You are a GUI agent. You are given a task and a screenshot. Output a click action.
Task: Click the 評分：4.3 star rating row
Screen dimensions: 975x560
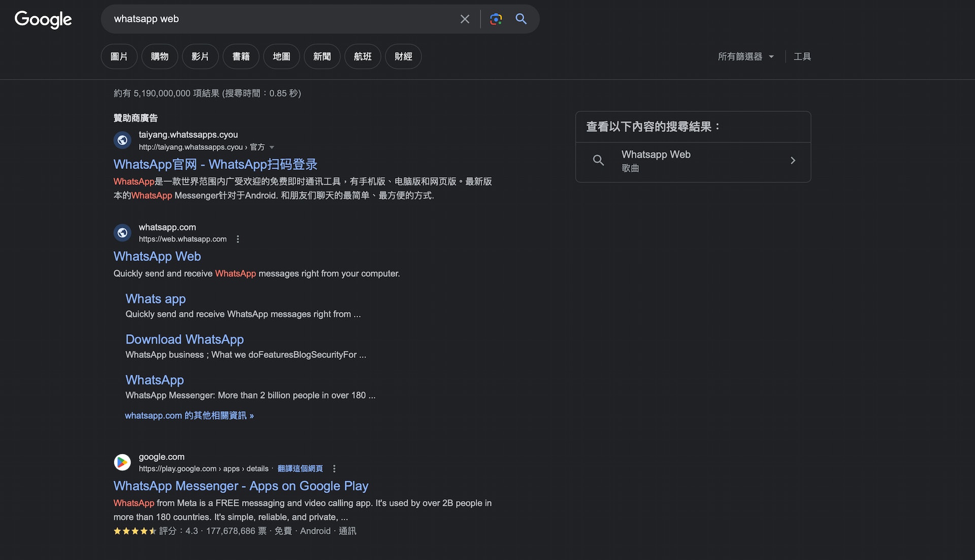coord(235,531)
